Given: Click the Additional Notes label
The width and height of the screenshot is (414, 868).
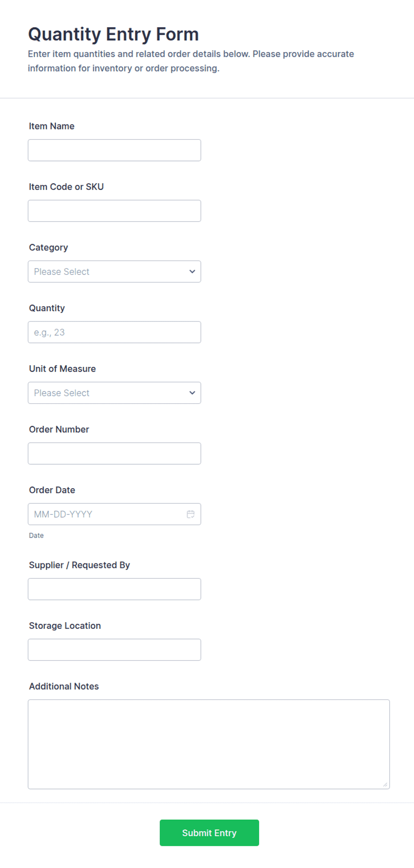Looking at the screenshot, I should pos(64,686).
